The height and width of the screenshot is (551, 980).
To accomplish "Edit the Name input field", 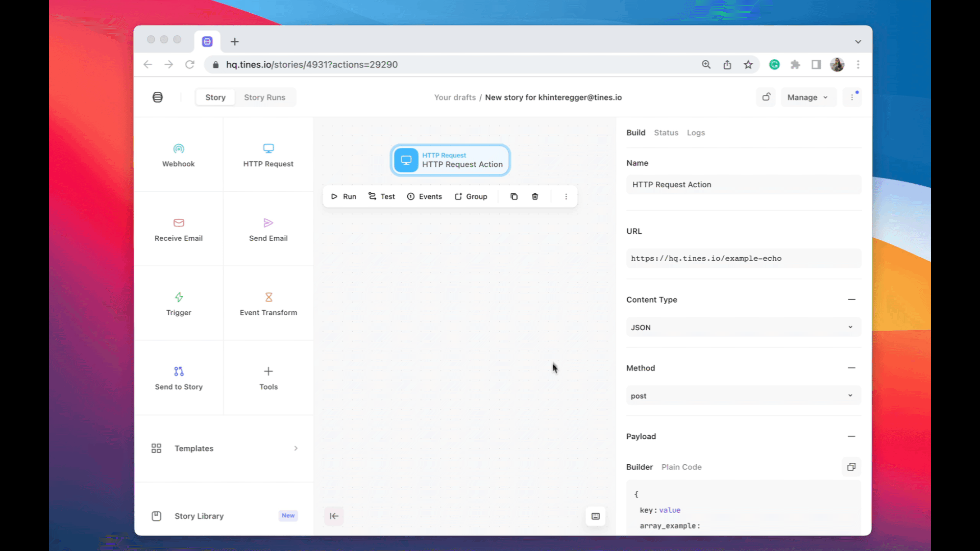I will pos(744,185).
